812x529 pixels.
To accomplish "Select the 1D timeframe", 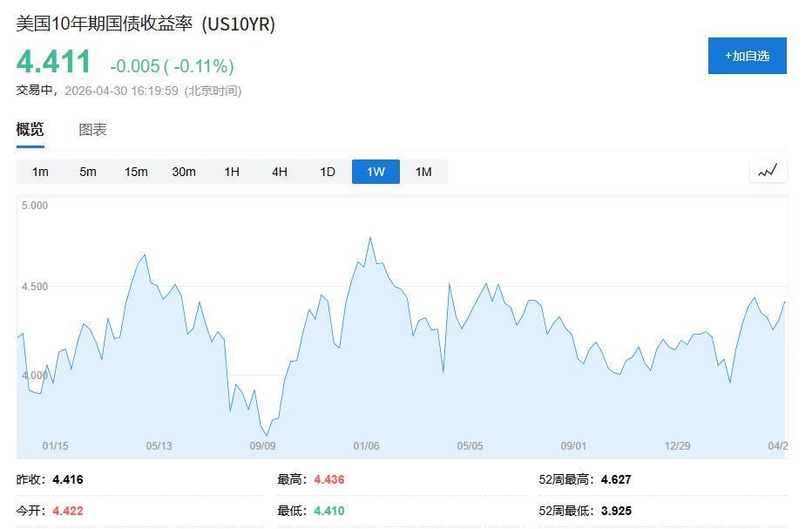I will click(328, 172).
